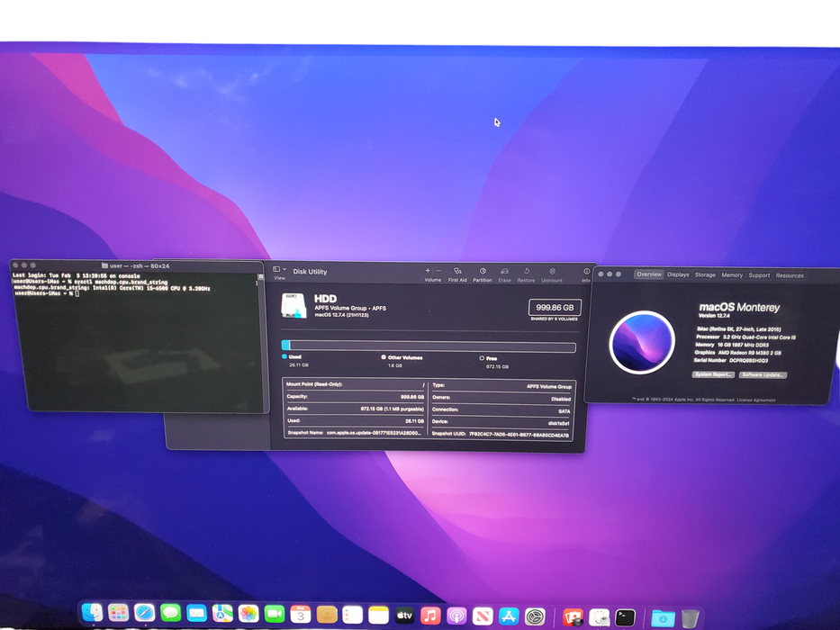Launch Music from the Dock
The image size is (840, 630).
coord(430,616)
